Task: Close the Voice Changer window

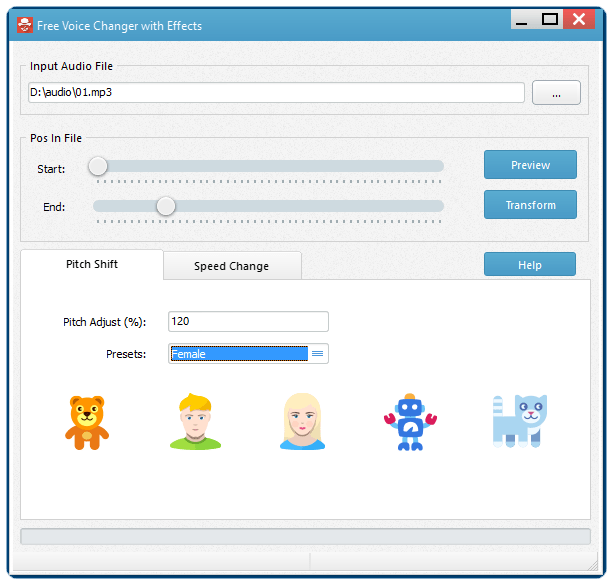Action: click(579, 19)
